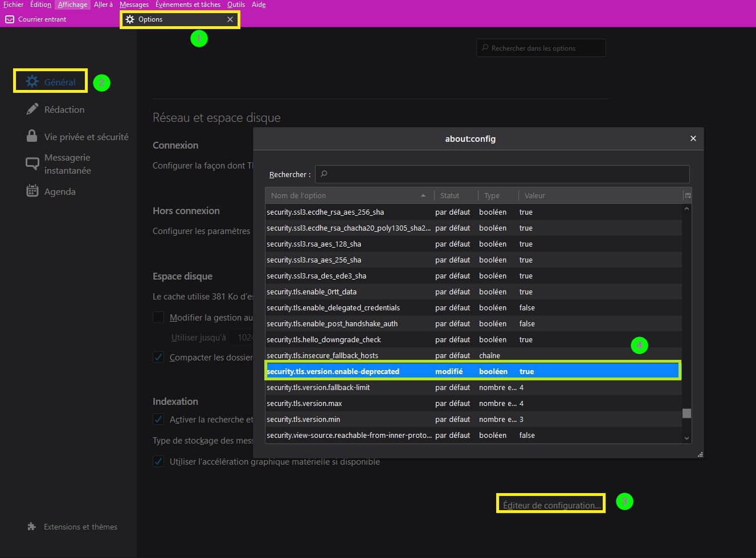
Task: Toggle Compacter les dossiers checkbox
Action: (x=158, y=357)
